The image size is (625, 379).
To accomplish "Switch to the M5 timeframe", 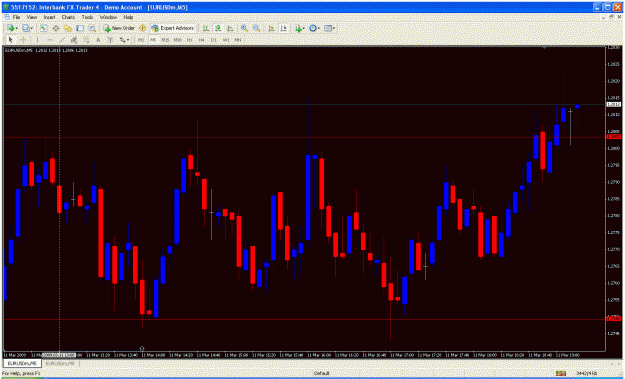I will (x=153, y=40).
